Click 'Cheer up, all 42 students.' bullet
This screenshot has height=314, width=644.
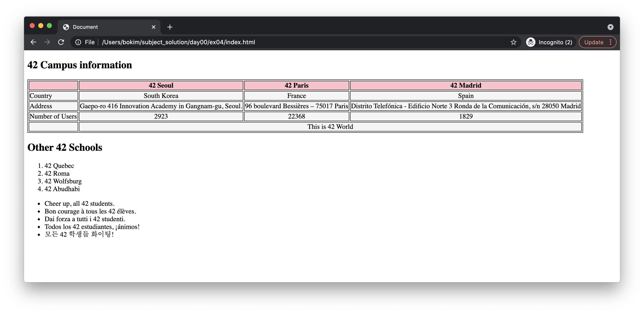[x=80, y=203]
